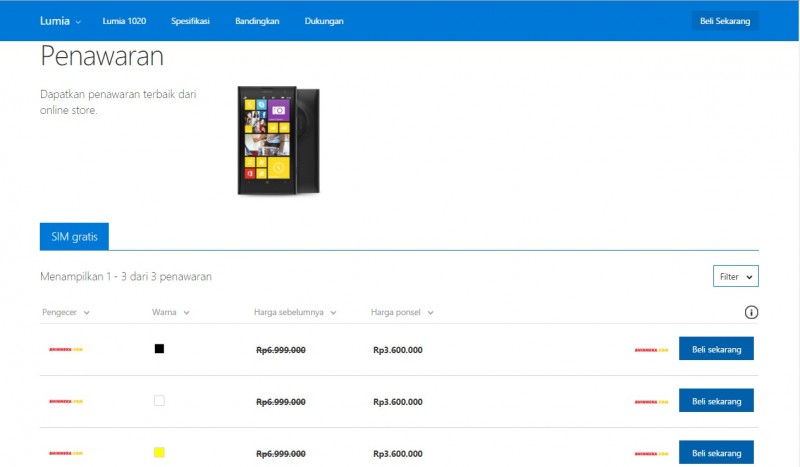This screenshot has width=800, height=467.
Task: Click small retailer logo beside yellow offer button
Action: (x=652, y=454)
